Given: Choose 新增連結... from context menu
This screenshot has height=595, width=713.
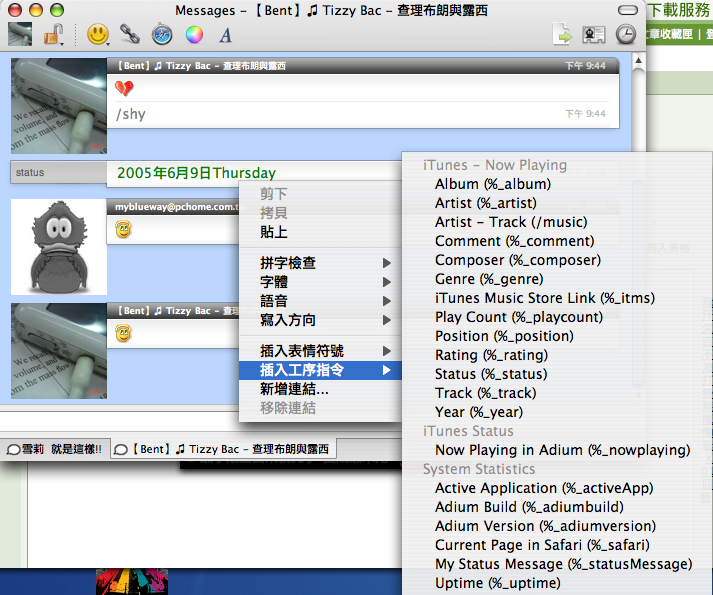Looking at the screenshot, I should coord(320,389).
